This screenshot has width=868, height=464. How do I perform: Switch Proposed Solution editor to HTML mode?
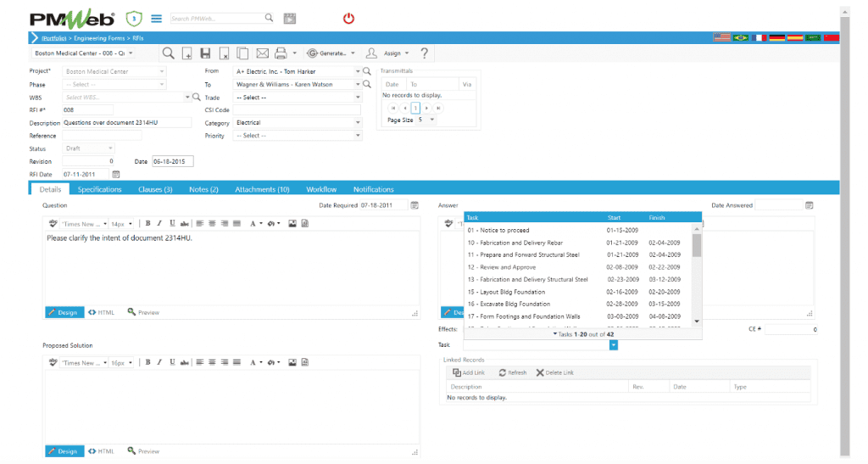coord(102,451)
